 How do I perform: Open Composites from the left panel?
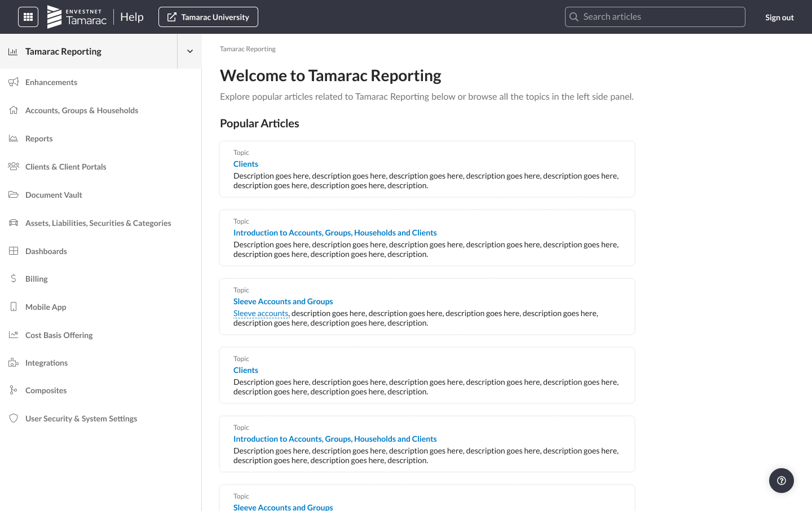point(46,390)
